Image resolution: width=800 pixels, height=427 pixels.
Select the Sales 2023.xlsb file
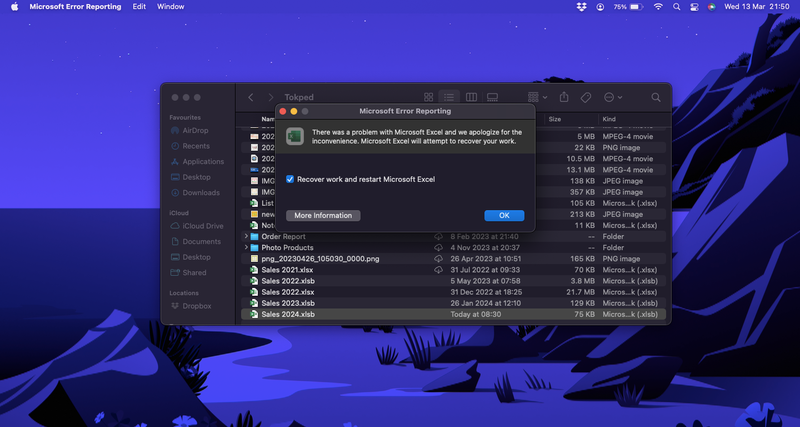pos(288,303)
